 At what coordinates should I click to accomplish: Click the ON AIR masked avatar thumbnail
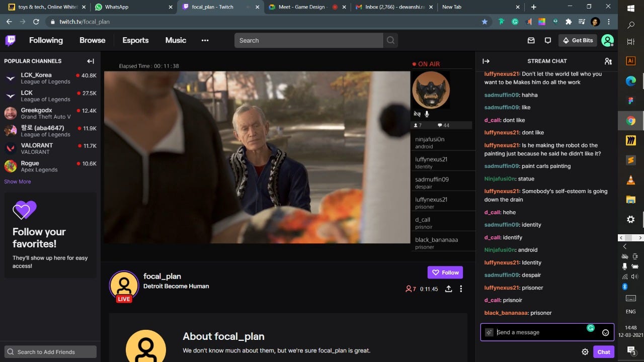pos(431,90)
